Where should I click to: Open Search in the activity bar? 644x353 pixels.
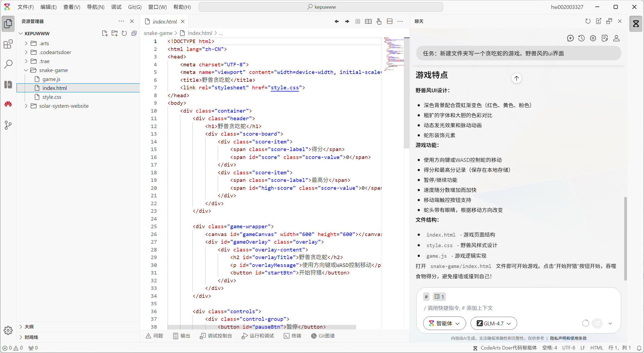point(8,64)
